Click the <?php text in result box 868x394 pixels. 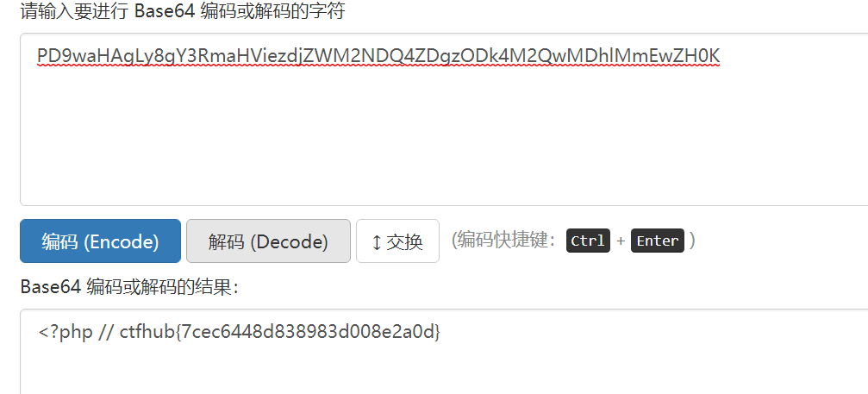coord(66,332)
